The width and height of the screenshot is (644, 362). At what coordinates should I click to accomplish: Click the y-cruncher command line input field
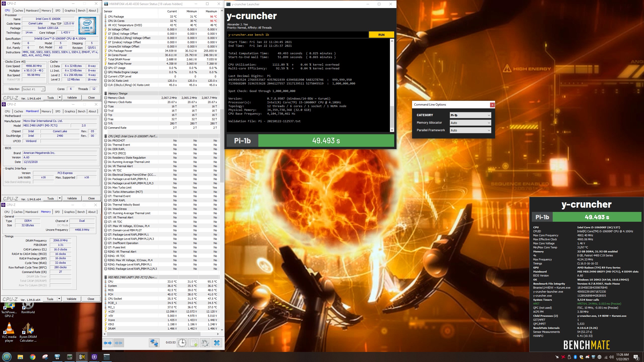[297, 35]
